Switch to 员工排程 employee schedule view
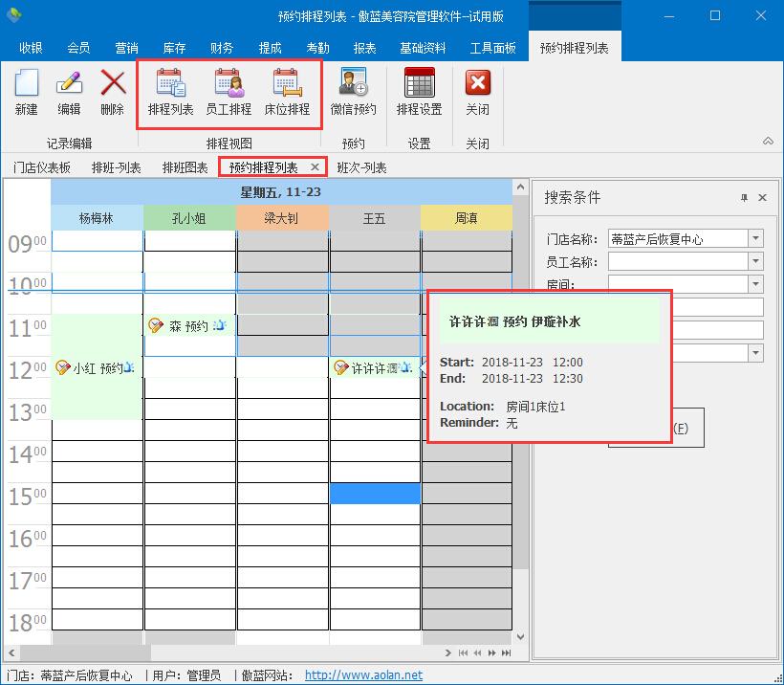 (229, 92)
